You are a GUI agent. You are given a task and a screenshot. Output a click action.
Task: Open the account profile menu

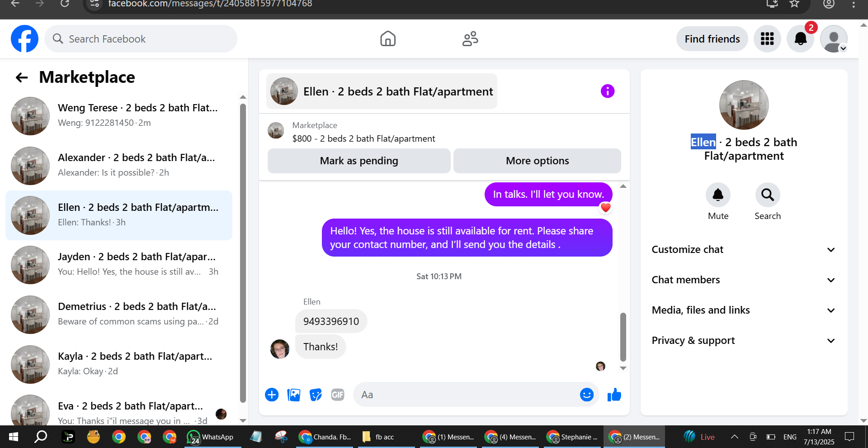click(834, 39)
